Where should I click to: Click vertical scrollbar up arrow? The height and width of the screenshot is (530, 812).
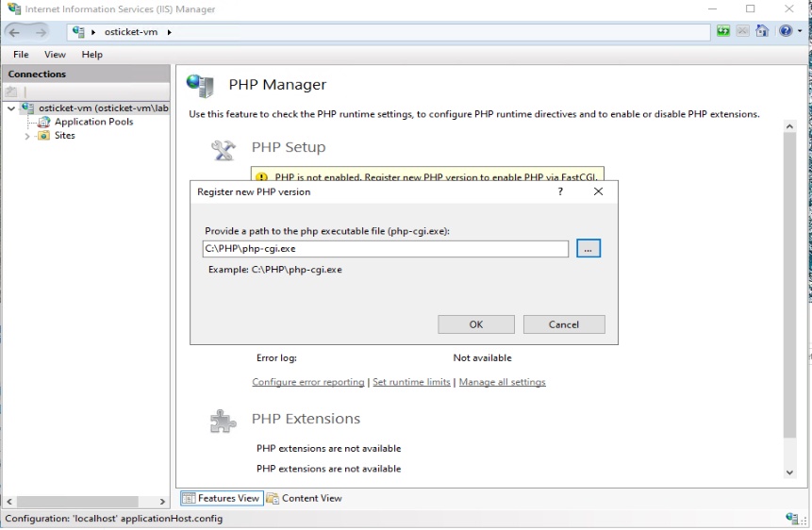pos(789,125)
